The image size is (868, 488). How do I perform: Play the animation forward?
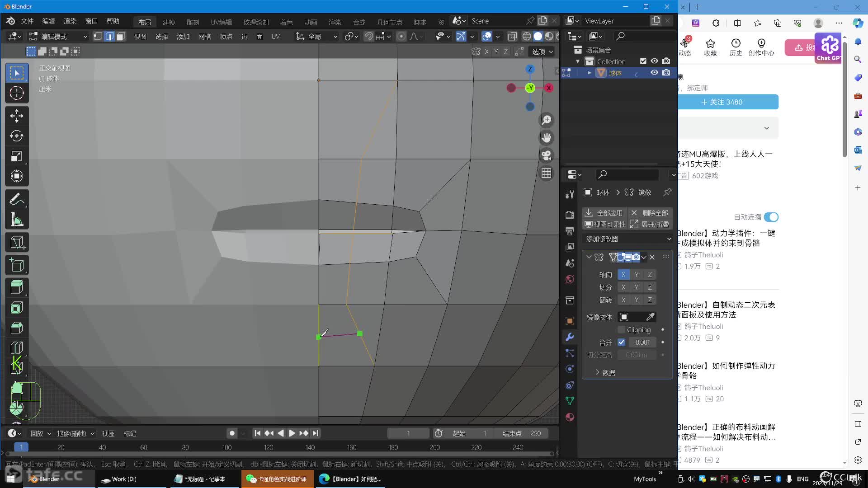point(292,433)
